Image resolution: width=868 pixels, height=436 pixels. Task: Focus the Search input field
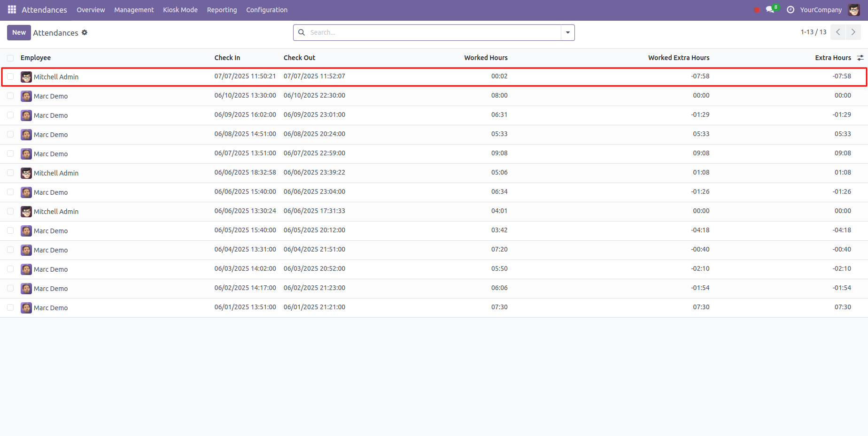pyautogui.click(x=432, y=32)
